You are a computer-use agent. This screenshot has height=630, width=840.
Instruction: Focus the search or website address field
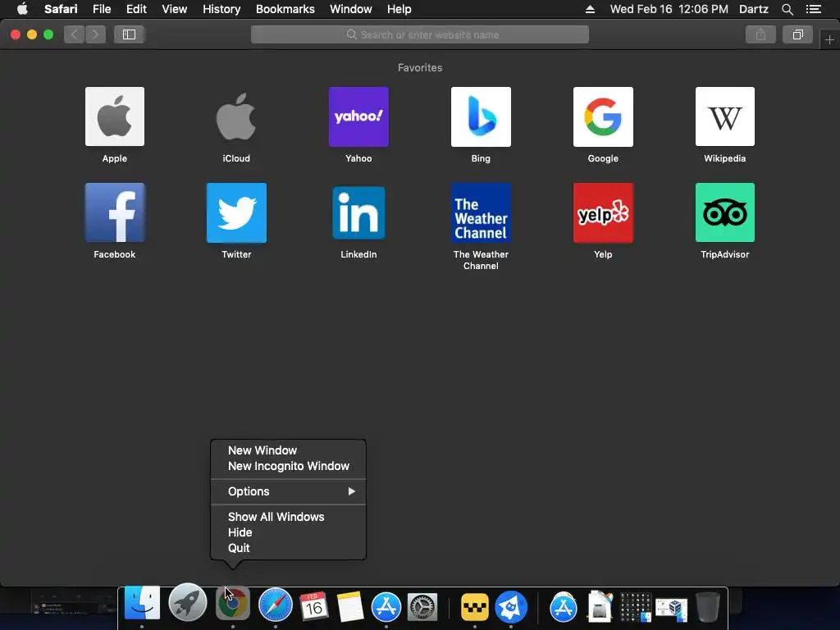coord(420,34)
